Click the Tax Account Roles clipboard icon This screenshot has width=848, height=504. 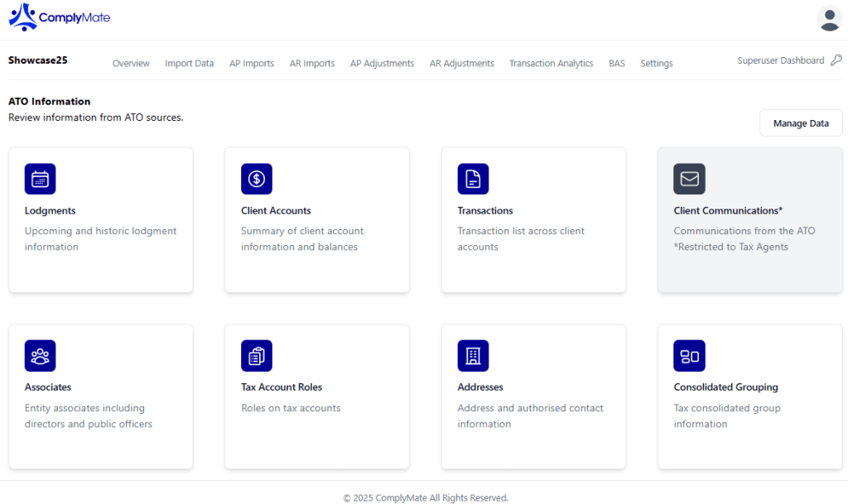[x=257, y=356]
